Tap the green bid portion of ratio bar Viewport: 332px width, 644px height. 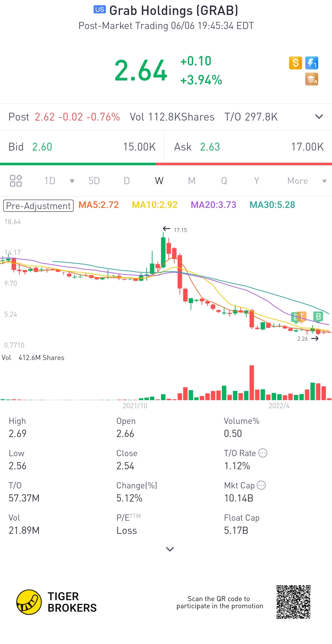click(78, 164)
